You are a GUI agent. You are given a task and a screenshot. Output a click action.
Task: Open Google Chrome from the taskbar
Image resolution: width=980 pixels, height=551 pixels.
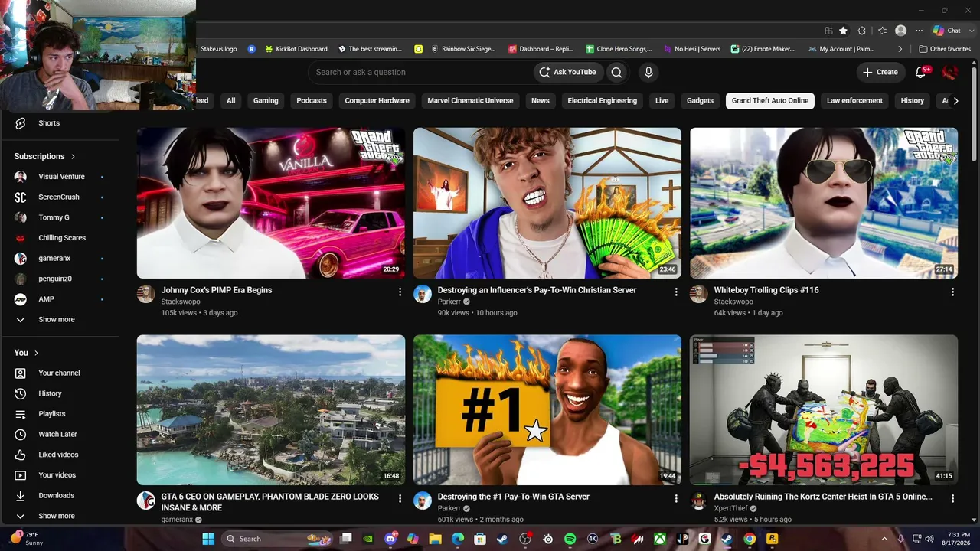750,539
